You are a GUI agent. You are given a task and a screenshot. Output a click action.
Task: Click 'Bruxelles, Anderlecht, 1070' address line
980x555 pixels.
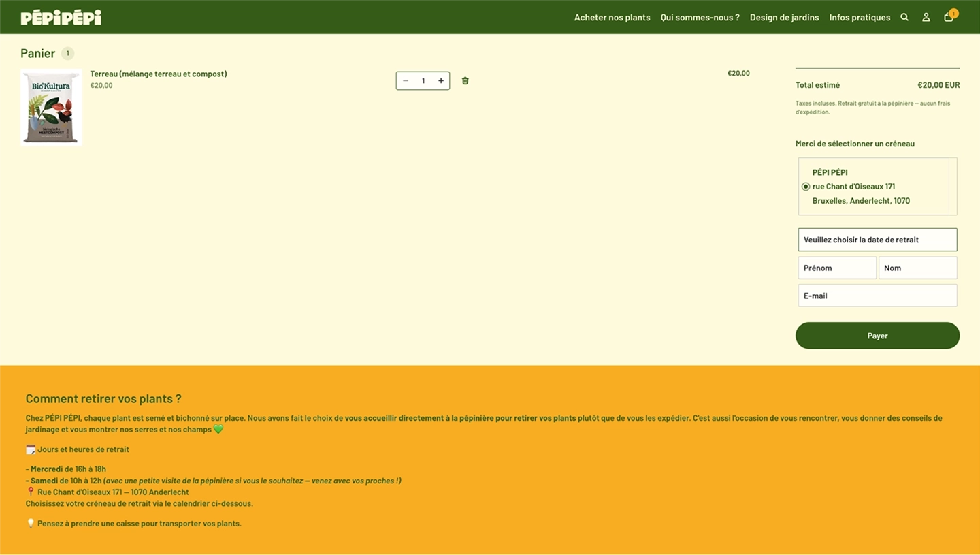861,201
